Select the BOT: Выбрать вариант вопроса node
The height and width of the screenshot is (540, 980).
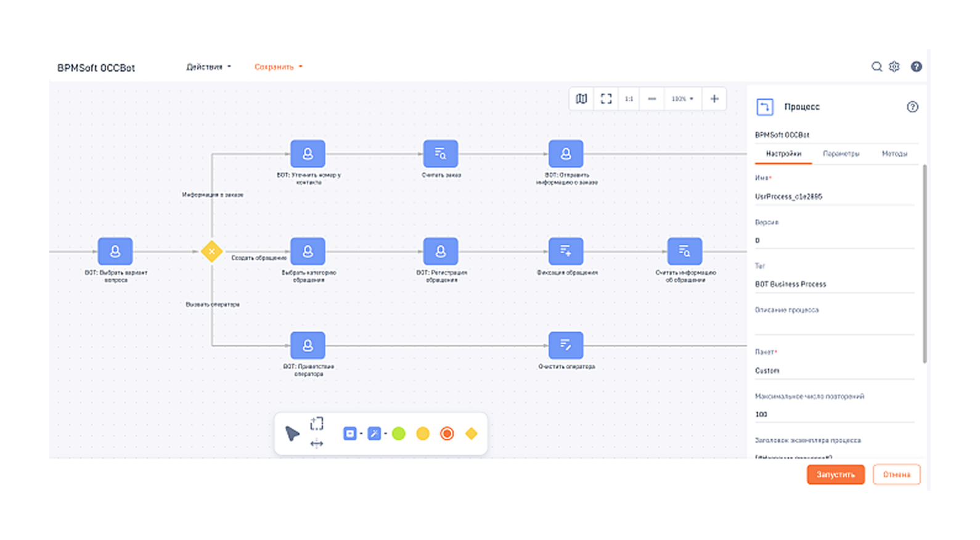pyautogui.click(x=115, y=252)
